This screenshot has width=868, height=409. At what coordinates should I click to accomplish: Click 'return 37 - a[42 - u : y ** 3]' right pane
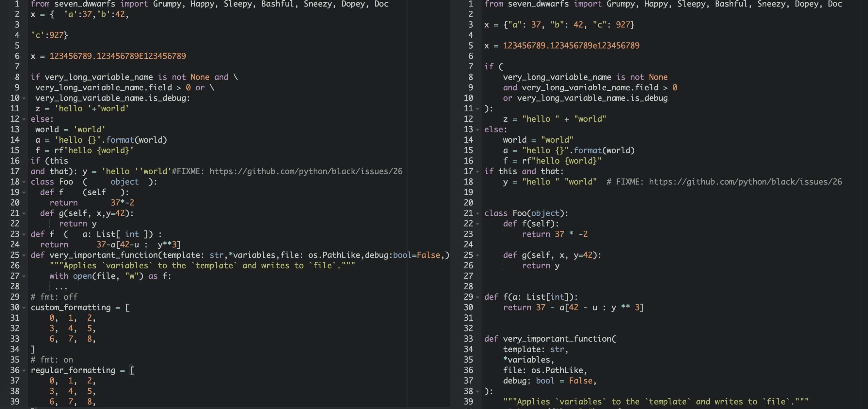pos(573,308)
